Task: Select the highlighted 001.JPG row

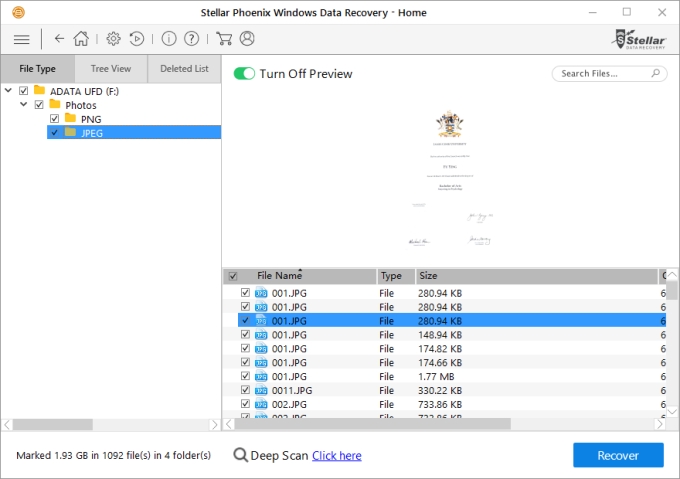Action: (x=451, y=321)
